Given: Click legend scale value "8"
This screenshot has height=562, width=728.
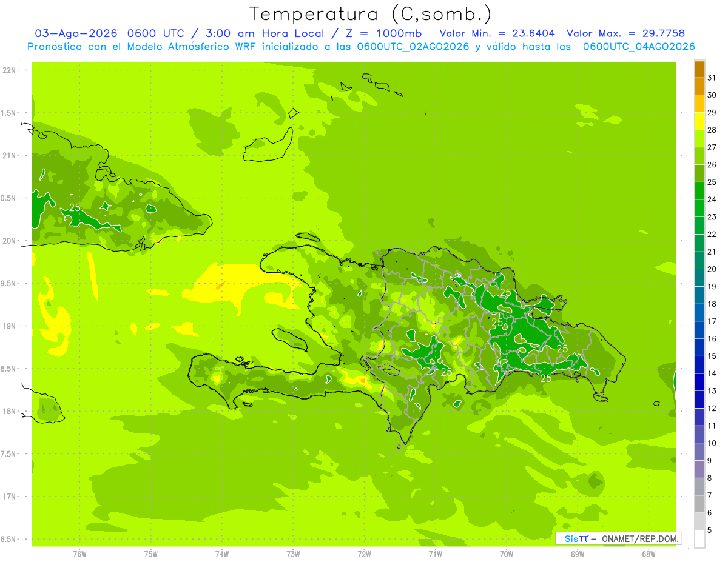Looking at the screenshot, I should tap(710, 478).
